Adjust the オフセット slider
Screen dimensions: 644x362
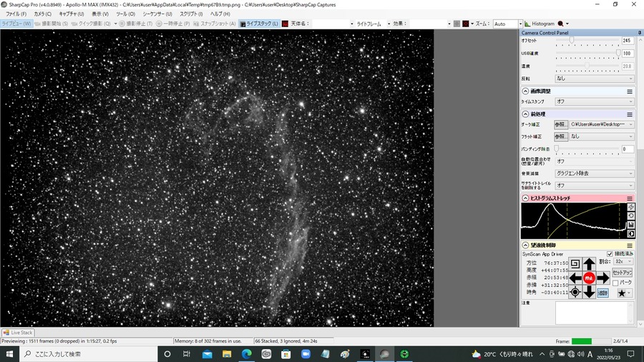point(571,40)
